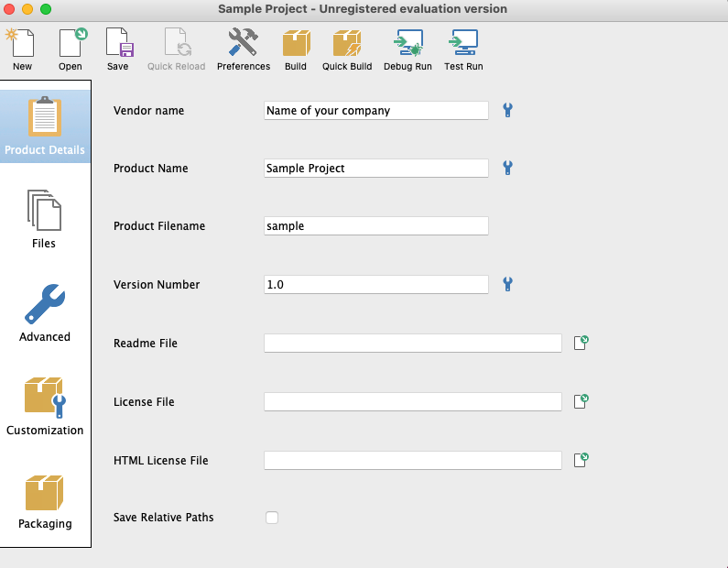Launch Test Run
The image size is (728, 568).
click(463, 49)
